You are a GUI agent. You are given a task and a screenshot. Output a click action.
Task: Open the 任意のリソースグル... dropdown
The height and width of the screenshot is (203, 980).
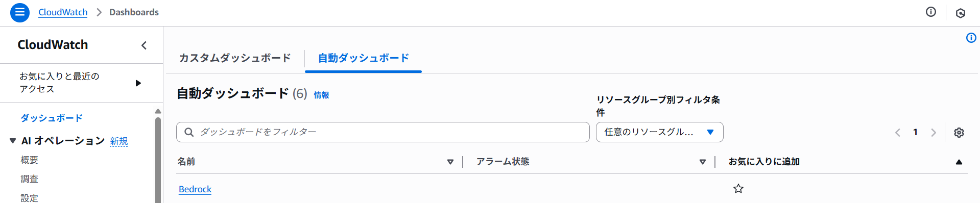click(x=659, y=132)
